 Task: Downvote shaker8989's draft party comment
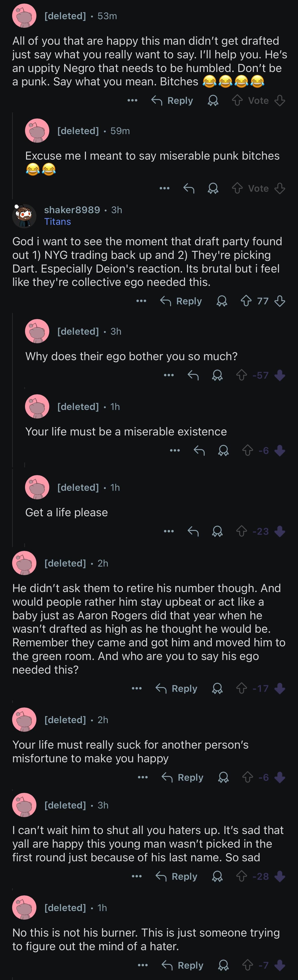pos(280,301)
